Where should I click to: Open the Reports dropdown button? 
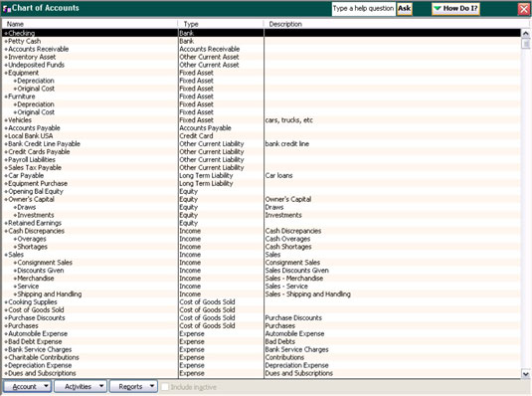click(133, 386)
